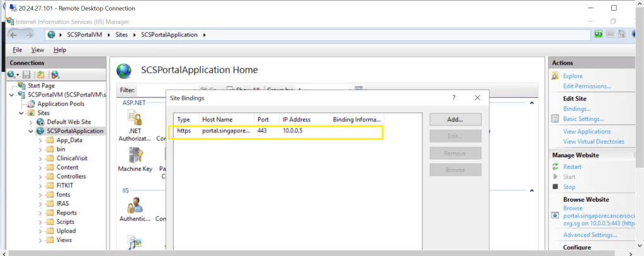The height and width of the screenshot is (256, 644).
Task: Click the Stop website icon
Action: click(x=555, y=187)
